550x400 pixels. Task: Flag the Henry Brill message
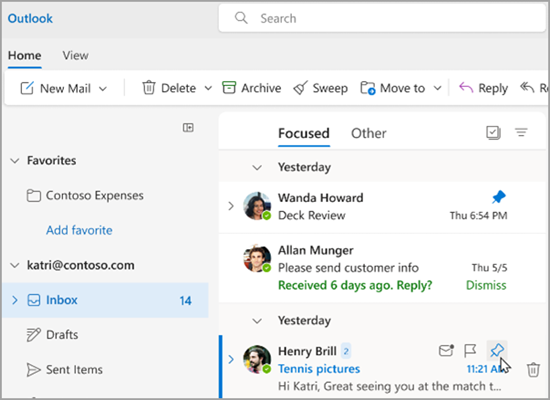tap(470, 350)
